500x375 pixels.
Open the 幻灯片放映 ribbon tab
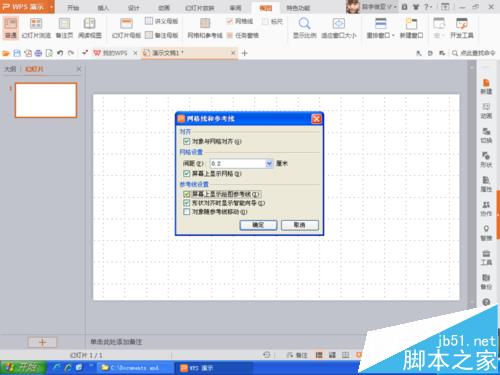199,7
